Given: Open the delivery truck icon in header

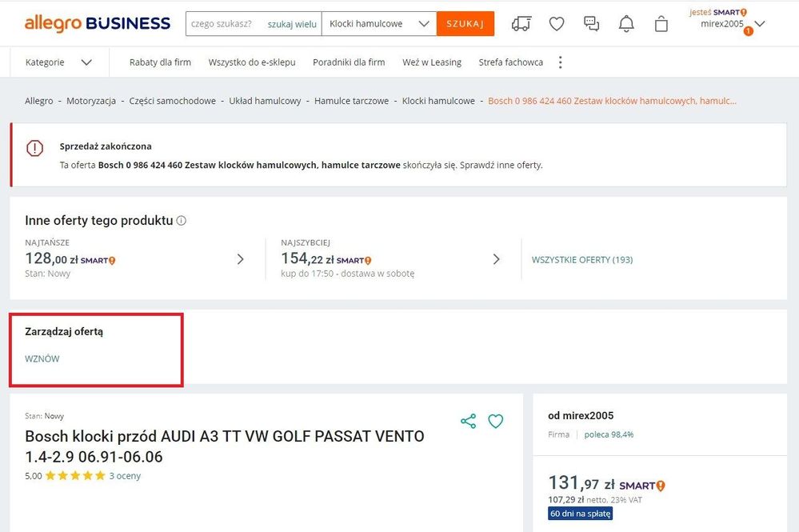Looking at the screenshot, I should tap(521, 24).
